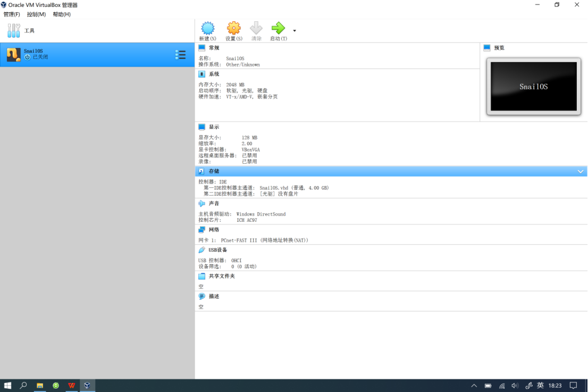Collapse the Storage (存储) section chevron
Screen dimensions: 588x392
point(581,171)
